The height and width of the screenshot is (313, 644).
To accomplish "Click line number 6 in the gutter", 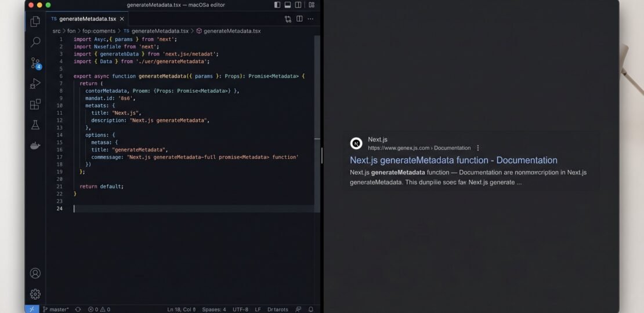I will (x=61, y=76).
